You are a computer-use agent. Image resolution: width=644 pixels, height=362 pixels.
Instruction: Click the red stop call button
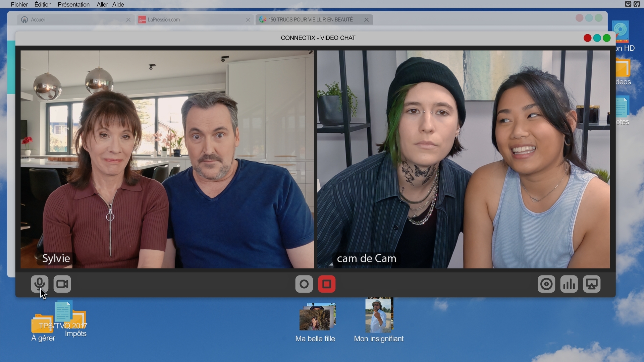click(327, 284)
